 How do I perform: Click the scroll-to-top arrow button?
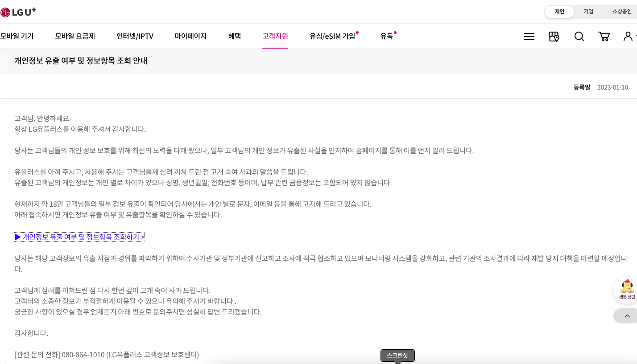pos(627,316)
